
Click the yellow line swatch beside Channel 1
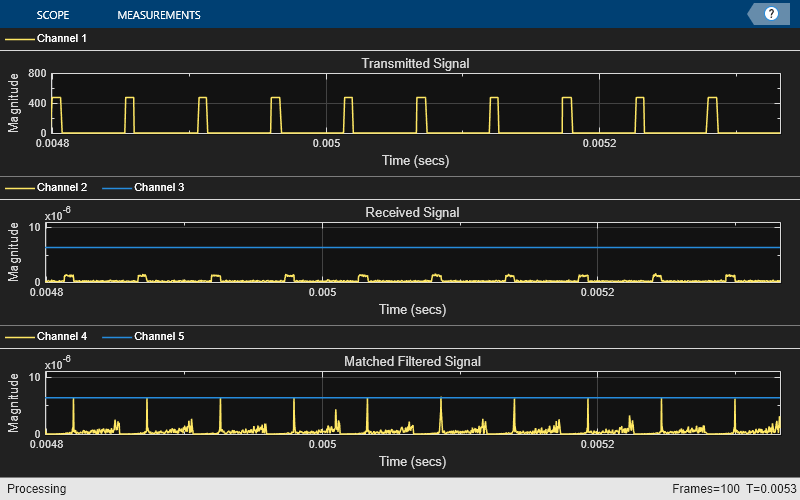[20, 39]
